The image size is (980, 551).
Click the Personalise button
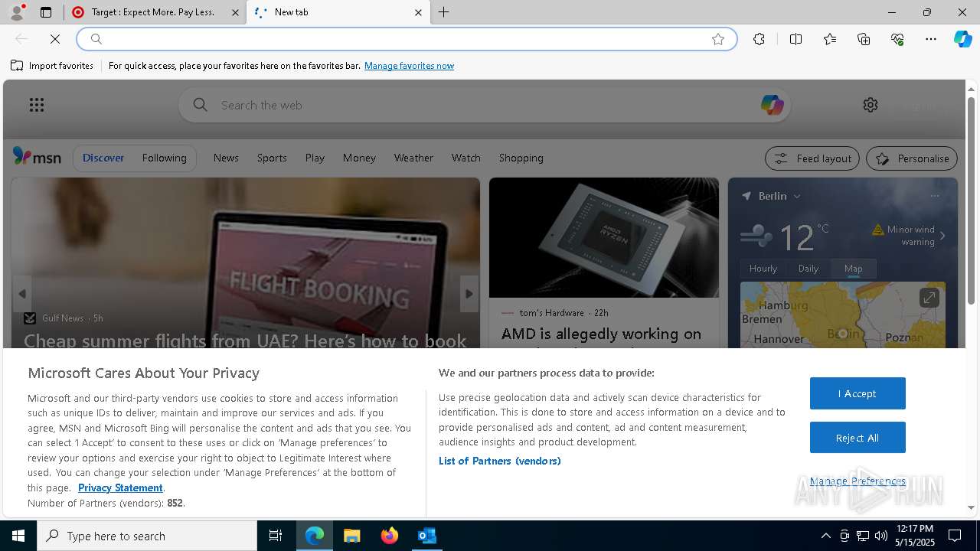[x=912, y=158]
